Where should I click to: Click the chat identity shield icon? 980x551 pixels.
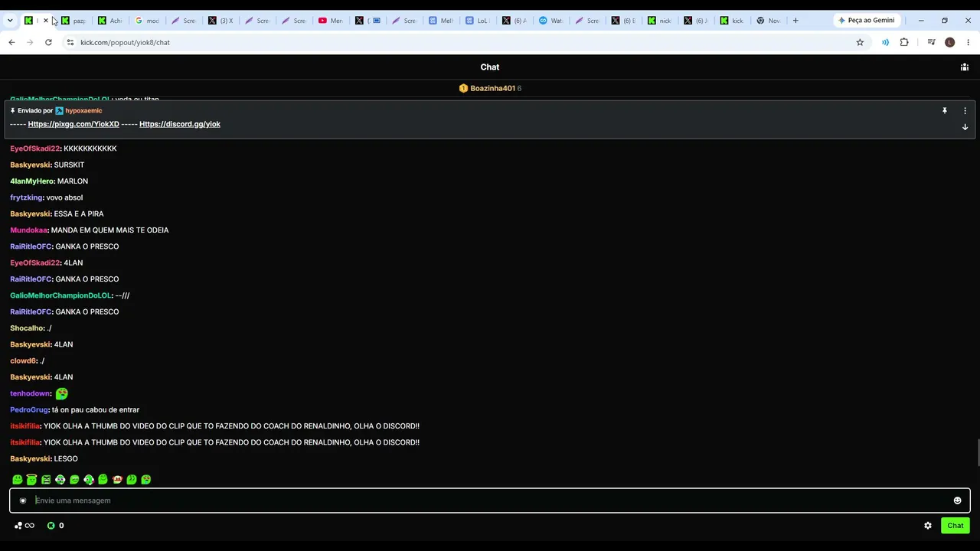[x=23, y=500]
